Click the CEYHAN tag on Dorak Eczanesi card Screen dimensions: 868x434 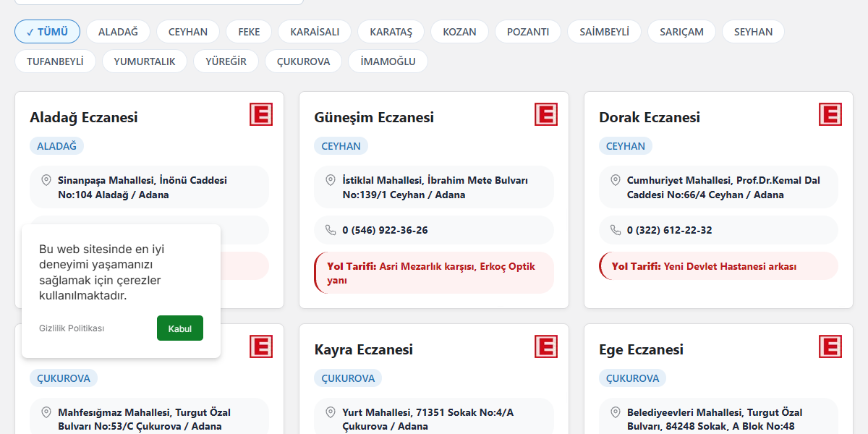point(626,146)
